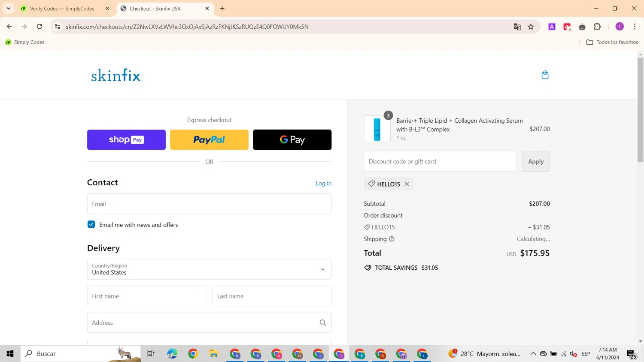Pay with Shop Pay
Viewport: 644px width, 362px height.
[126, 140]
